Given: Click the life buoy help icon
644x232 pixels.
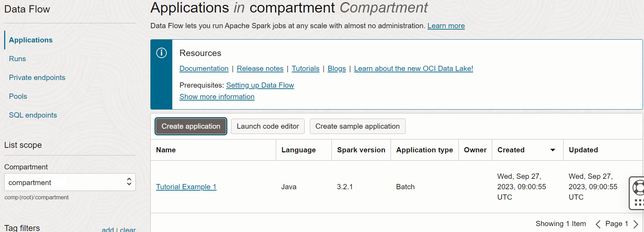Looking at the screenshot, I should (x=638, y=188).
